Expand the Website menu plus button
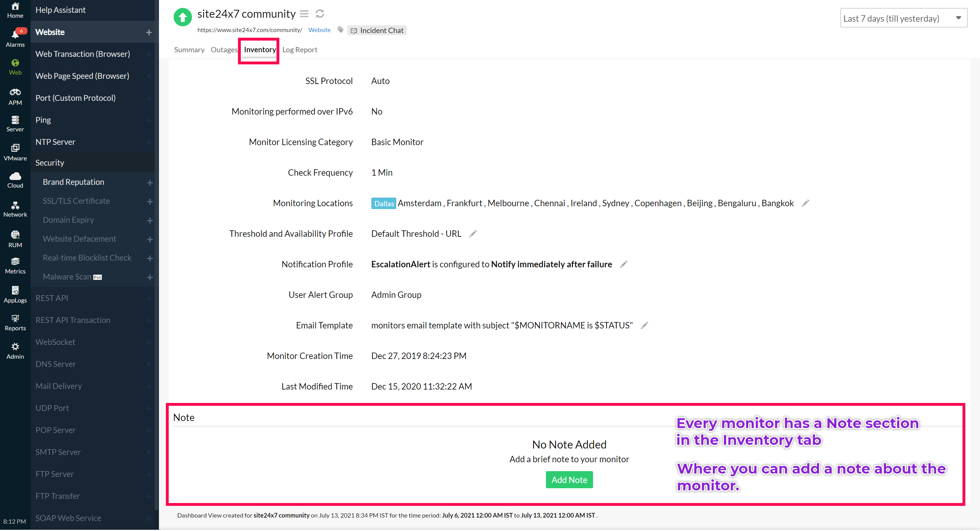The height and width of the screenshot is (531, 980). coord(149,32)
